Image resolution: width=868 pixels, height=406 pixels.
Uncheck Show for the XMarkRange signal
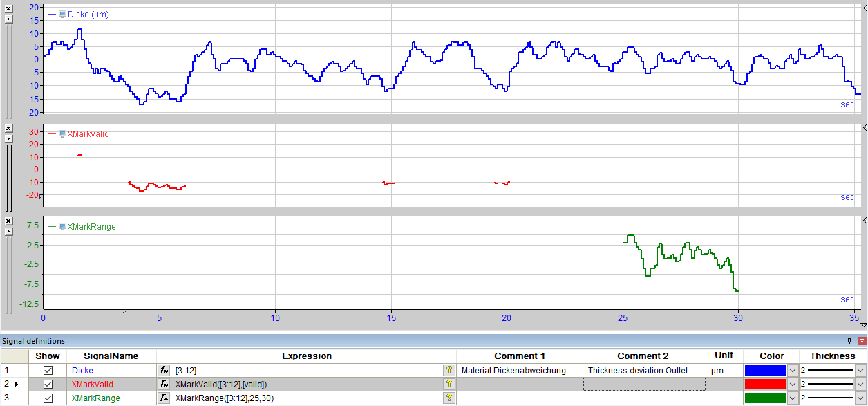coord(48,398)
